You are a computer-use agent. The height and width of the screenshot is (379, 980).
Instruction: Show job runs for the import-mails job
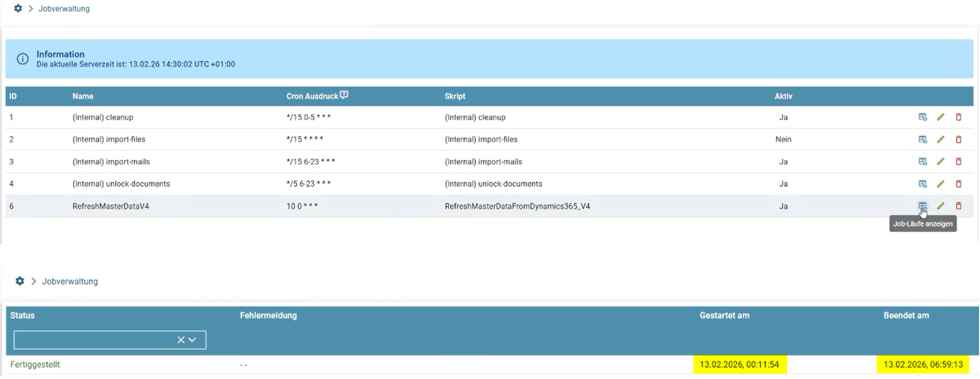point(922,162)
